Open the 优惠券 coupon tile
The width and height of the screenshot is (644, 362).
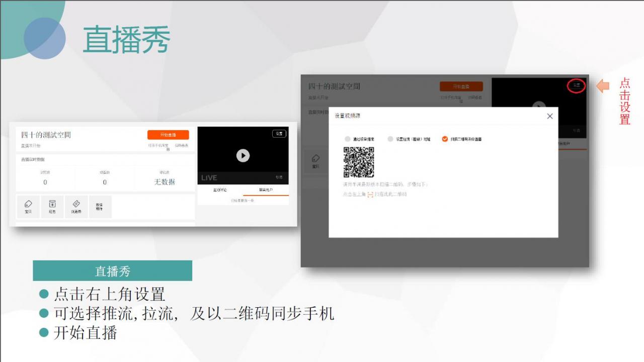[x=76, y=207]
